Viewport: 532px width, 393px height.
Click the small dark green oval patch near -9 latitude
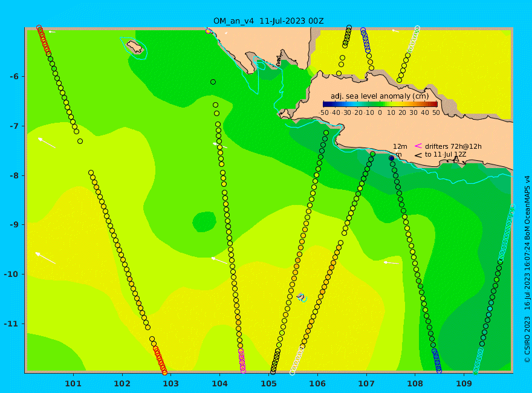click(x=204, y=222)
